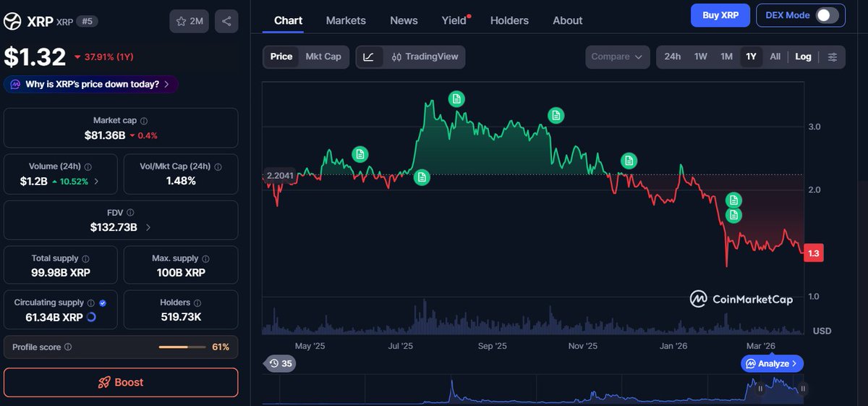Open news marker at chart peak
Image resolution: width=868 pixels, height=406 pixels.
[x=456, y=99]
